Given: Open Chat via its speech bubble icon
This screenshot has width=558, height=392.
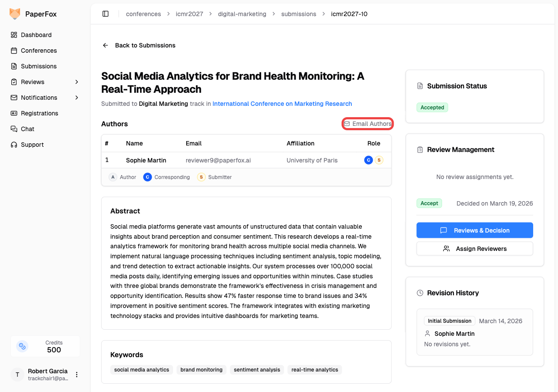Looking at the screenshot, I should coord(14,129).
